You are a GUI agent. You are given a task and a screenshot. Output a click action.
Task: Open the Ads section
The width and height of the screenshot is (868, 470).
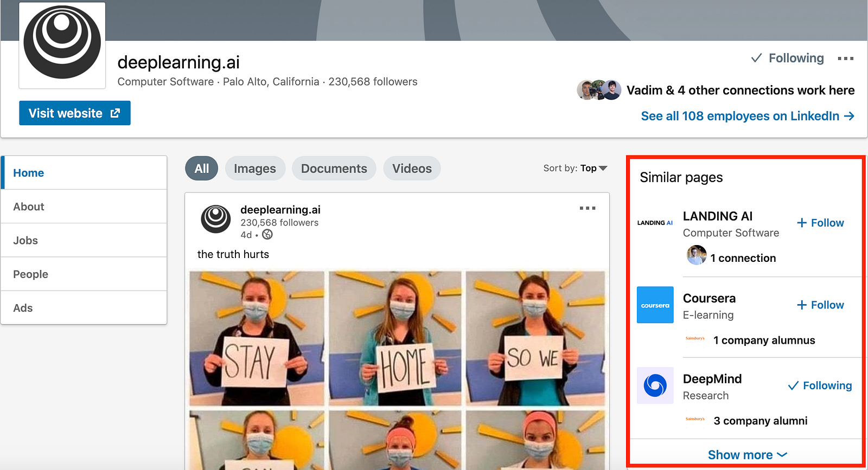pos(84,308)
